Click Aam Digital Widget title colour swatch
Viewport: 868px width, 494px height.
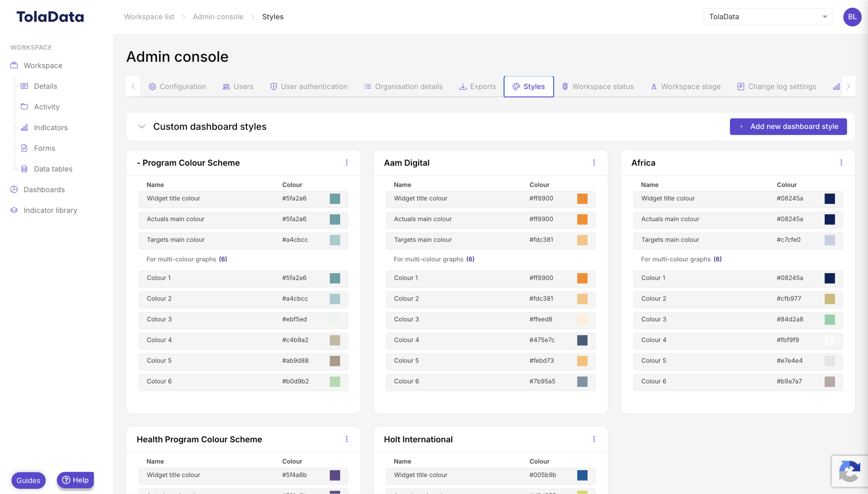pos(582,199)
